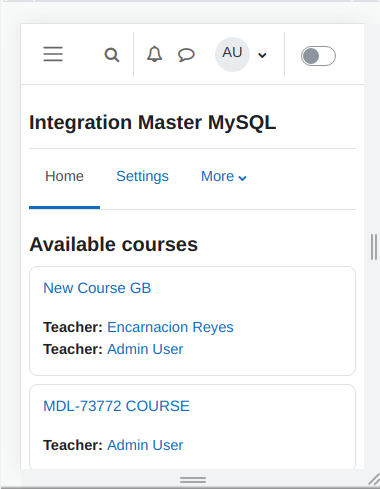Click the AU user avatar

(x=232, y=54)
